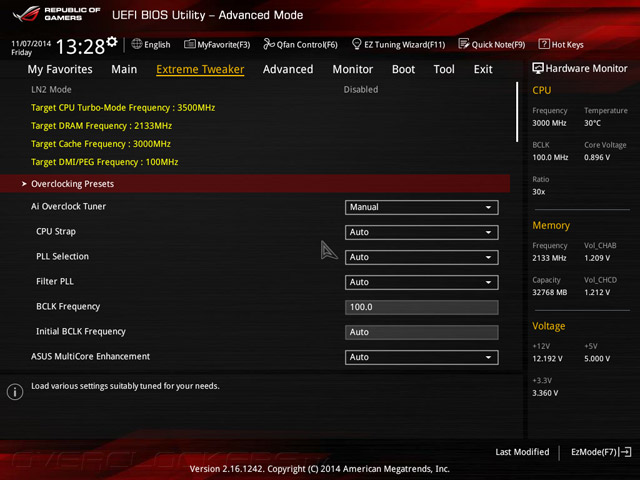Click the Quick Note notepad icon
Image resolution: width=640 pixels, height=480 pixels.
[x=464, y=44]
